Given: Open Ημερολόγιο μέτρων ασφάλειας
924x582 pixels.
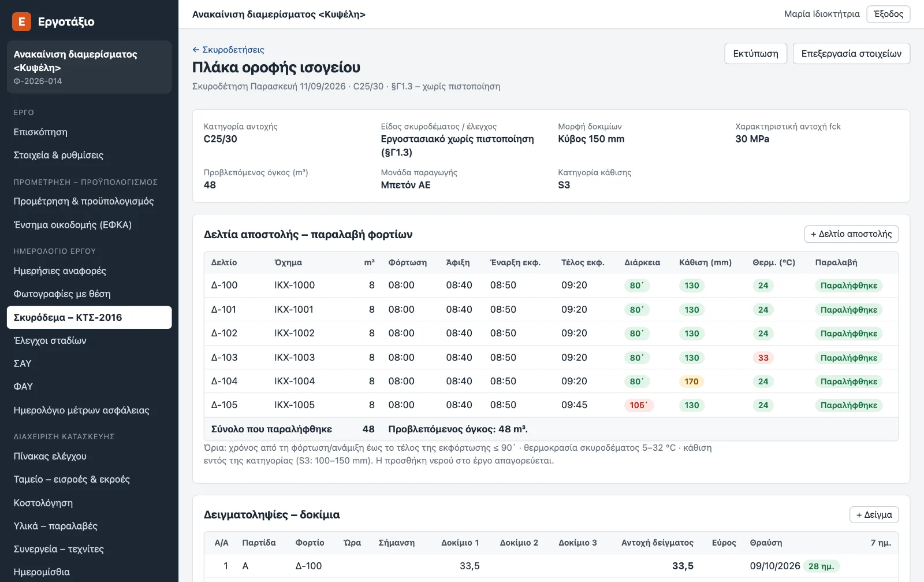Looking at the screenshot, I should (89, 410).
